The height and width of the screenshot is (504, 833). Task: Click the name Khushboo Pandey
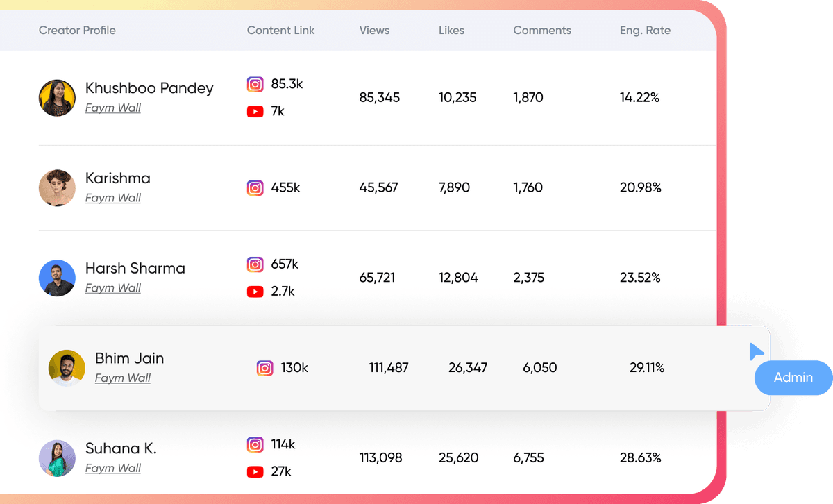coord(149,88)
